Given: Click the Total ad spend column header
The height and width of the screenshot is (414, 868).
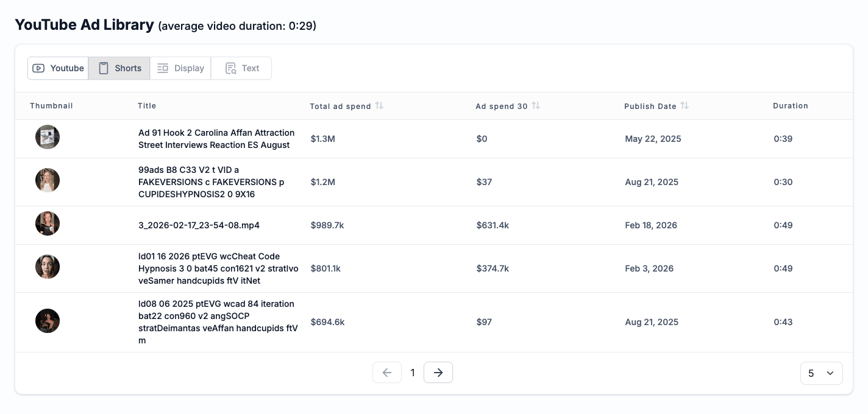Looking at the screenshot, I should coord(340,106).
